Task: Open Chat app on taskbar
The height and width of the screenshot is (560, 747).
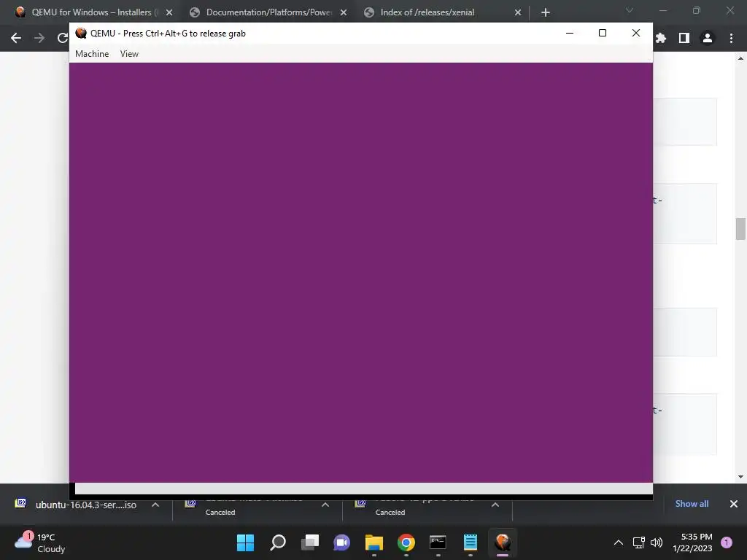Action: tap(341, 542)
